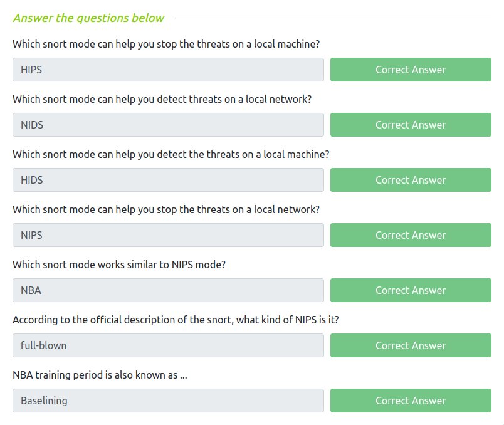
Task: Click underlined NIPS in 'works similar' question
Action: [182, 265]
